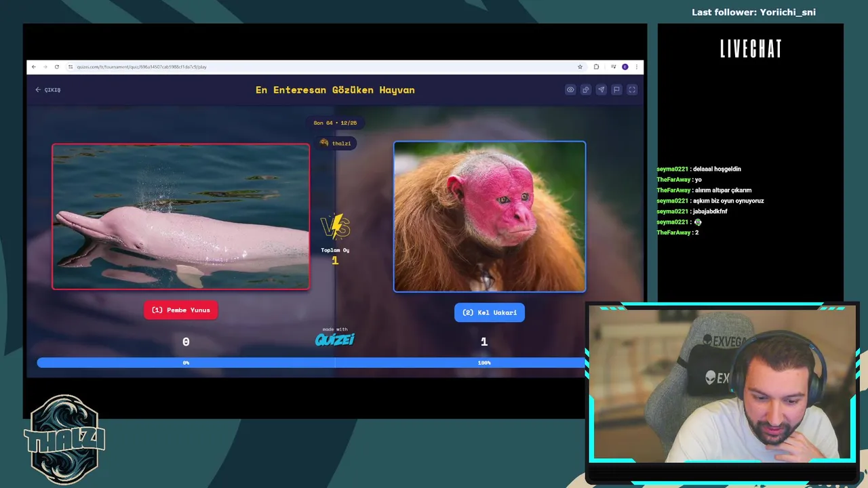Viewport: 868px width, 488px height.
Task: Click the streamer webcam feed
Action: 722,384
